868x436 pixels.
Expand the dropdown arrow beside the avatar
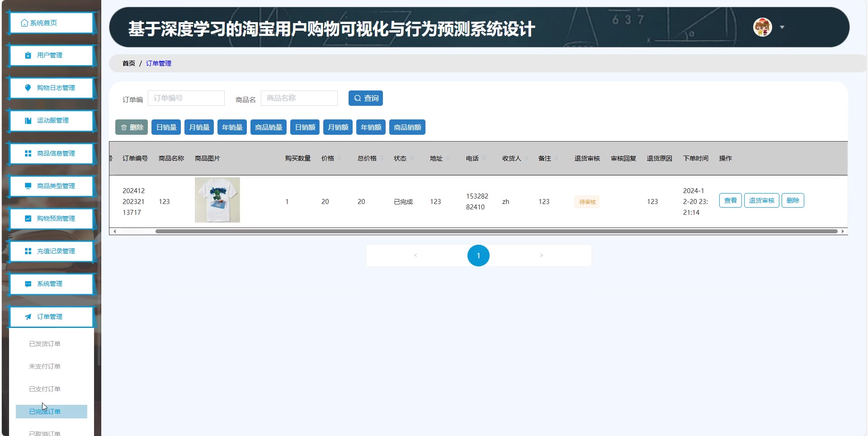(782, 27)
